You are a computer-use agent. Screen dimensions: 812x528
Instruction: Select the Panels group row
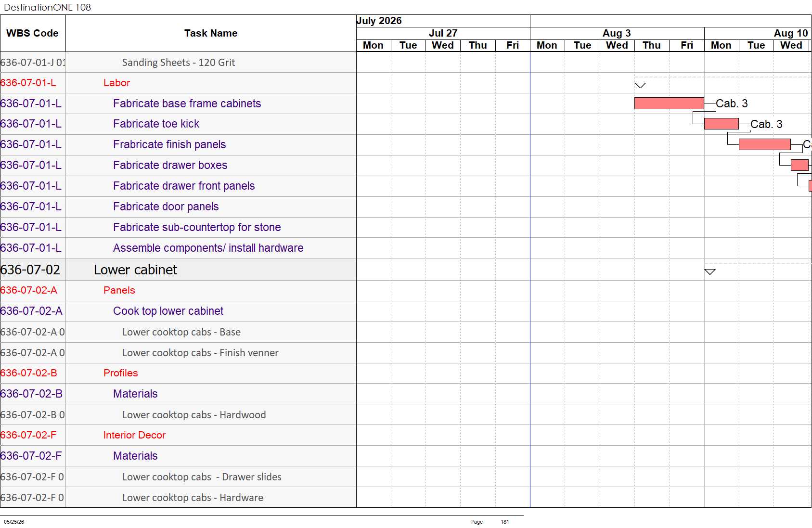tap(178, 290)
